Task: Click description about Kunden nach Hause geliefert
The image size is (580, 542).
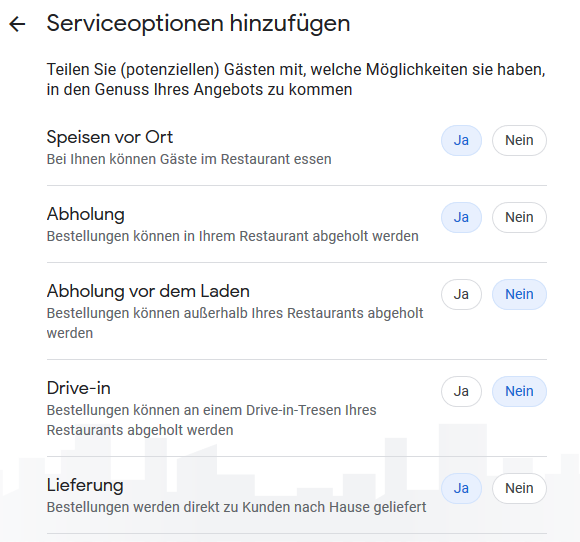Action: click(x=236, y=507)
